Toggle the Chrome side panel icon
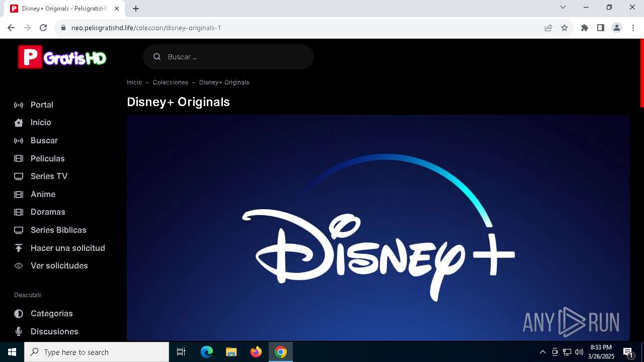 pyautogui.click(x=601, y=28)
